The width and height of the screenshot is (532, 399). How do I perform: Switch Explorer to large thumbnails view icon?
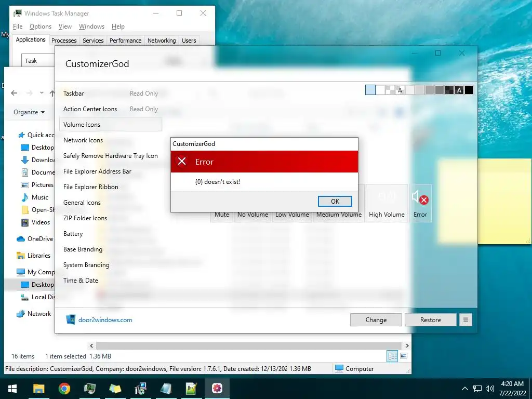click(x=404, y=356)
